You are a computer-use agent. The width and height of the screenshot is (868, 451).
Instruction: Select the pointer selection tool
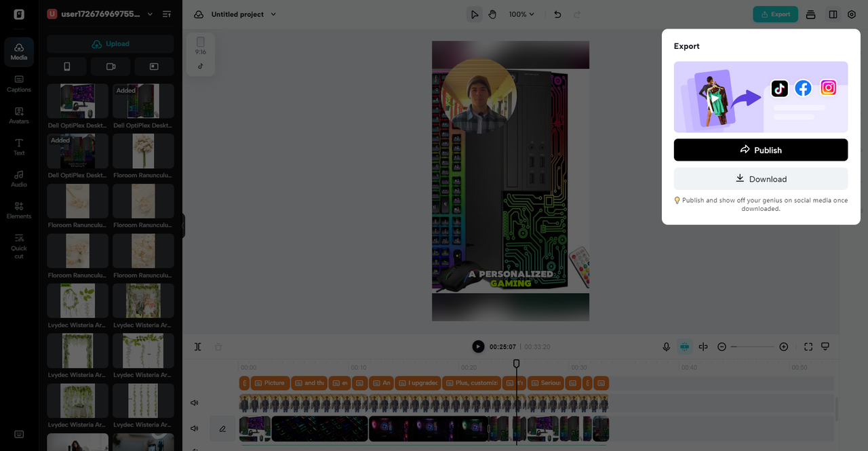coord(475,14)
